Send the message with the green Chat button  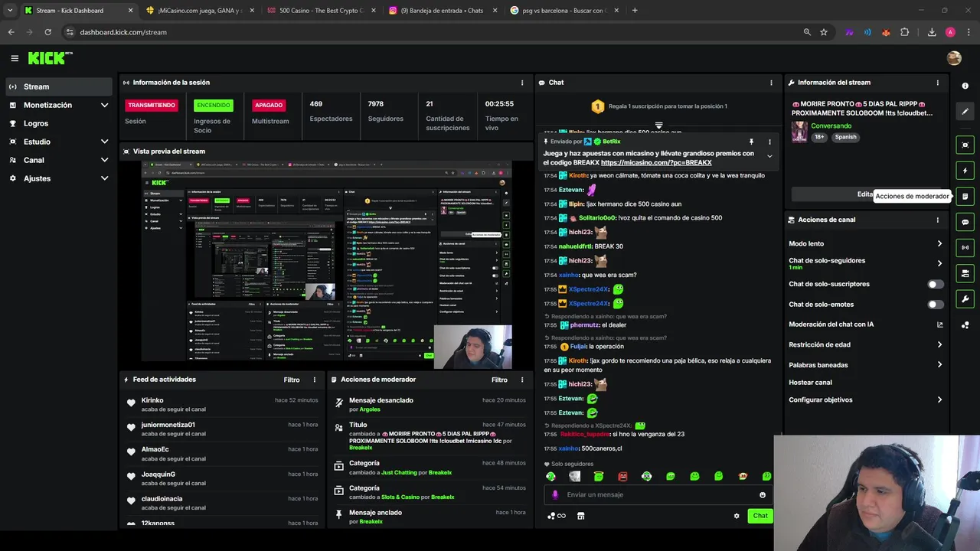(760, 516)
